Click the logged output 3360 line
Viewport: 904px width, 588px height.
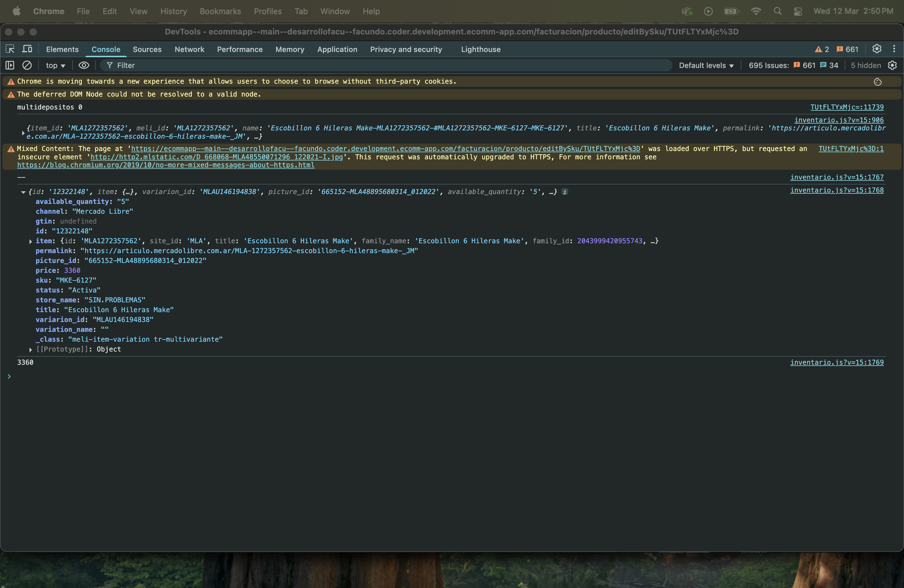coord(25,362)
